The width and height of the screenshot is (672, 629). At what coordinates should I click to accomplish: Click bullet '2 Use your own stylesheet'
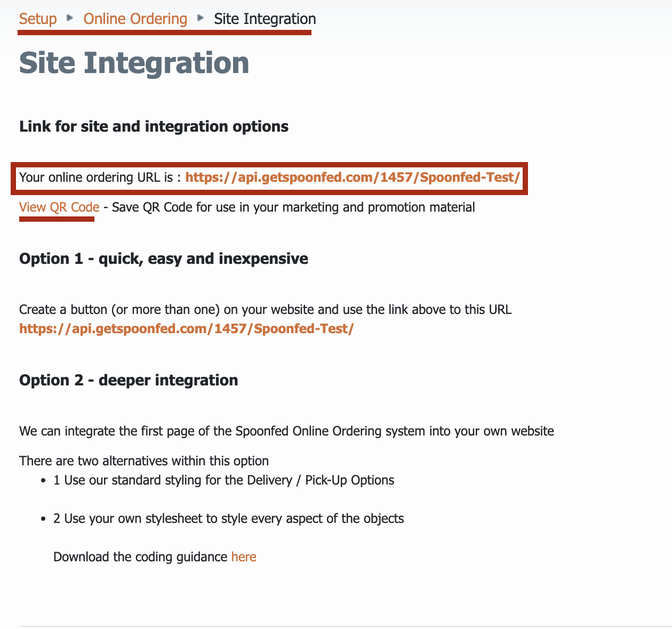click(x=229, y=519)
